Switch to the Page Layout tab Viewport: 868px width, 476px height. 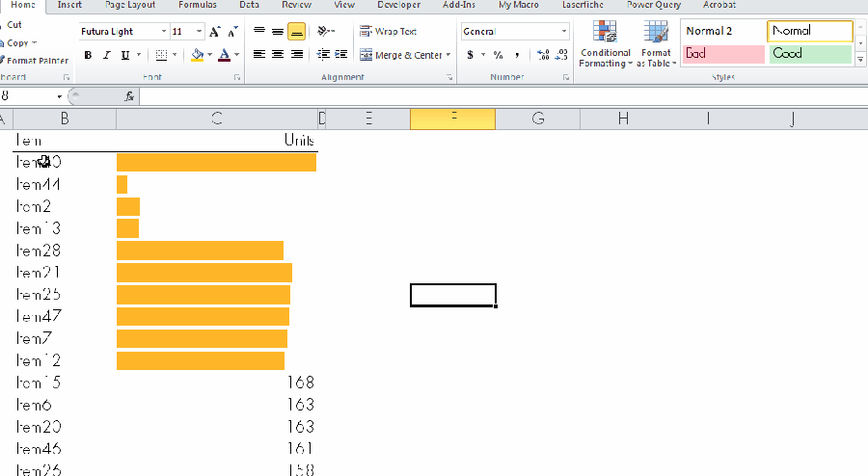click(130, 5)
